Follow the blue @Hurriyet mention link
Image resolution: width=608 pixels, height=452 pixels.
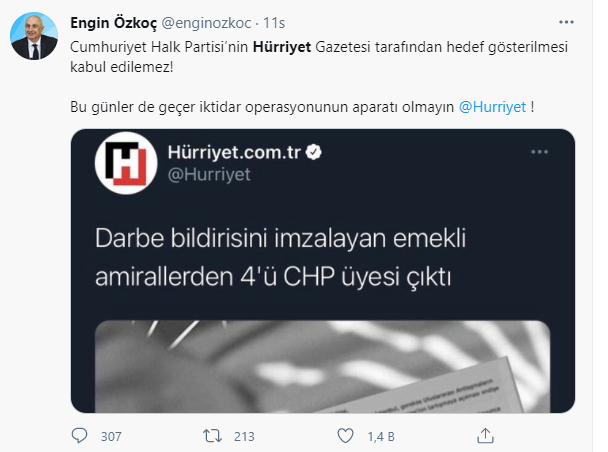pyautogui.click(x=492, y=107)
